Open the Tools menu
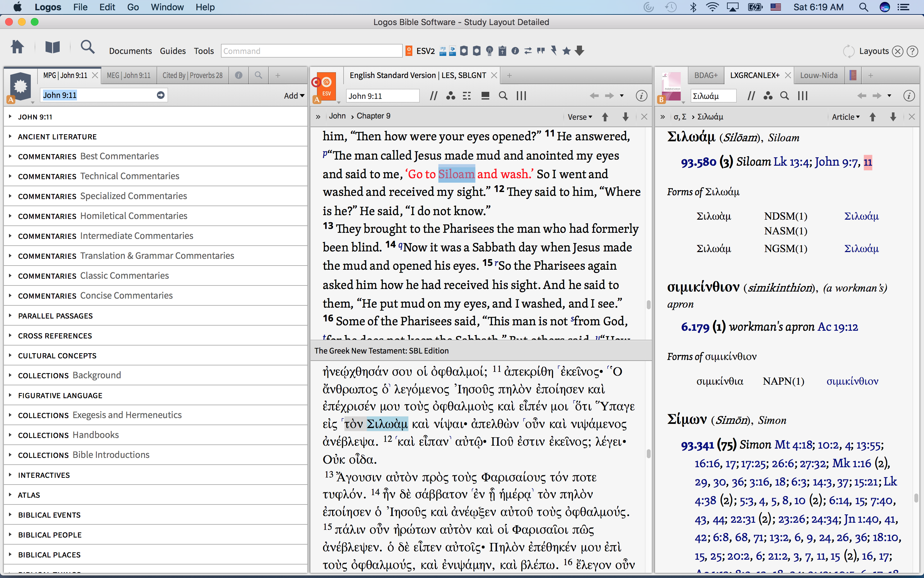Image resolution: width=924 pixels, height=578 pixels. (x=203, y=51)
